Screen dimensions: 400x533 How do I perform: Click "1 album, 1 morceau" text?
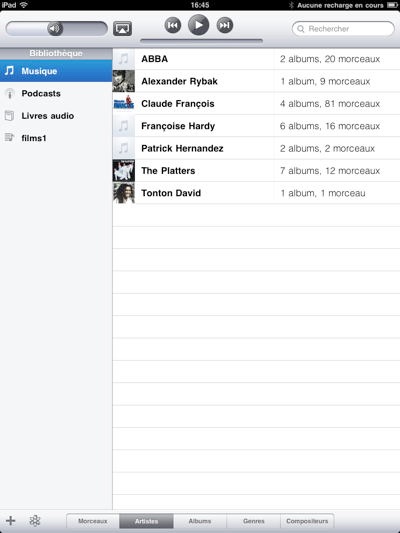[323, 193]
